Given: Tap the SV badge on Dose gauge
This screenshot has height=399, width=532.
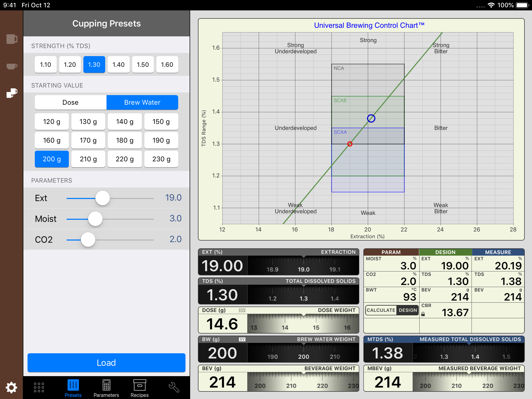Looking at the screenshot, I should 242,310.
